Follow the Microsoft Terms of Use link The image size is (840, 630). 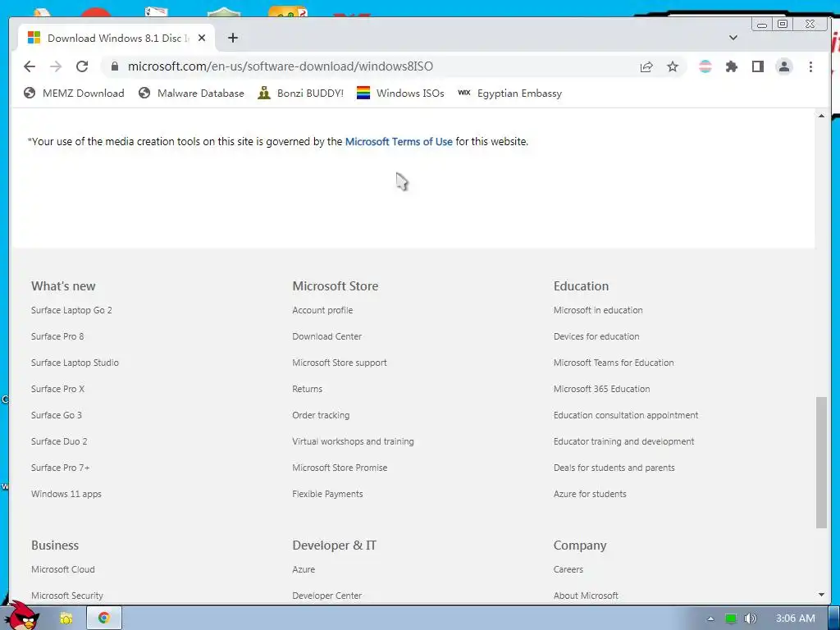[399, 141]
